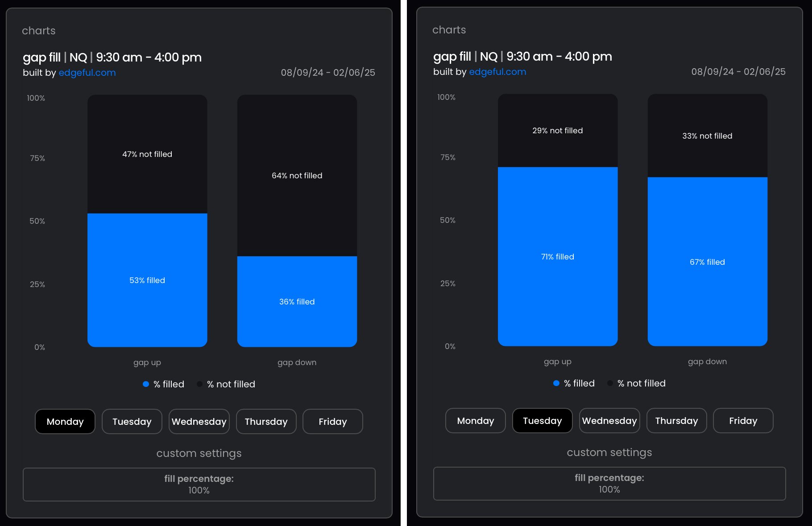Select Wednesday in the right chart

click(x=609, y=420)
